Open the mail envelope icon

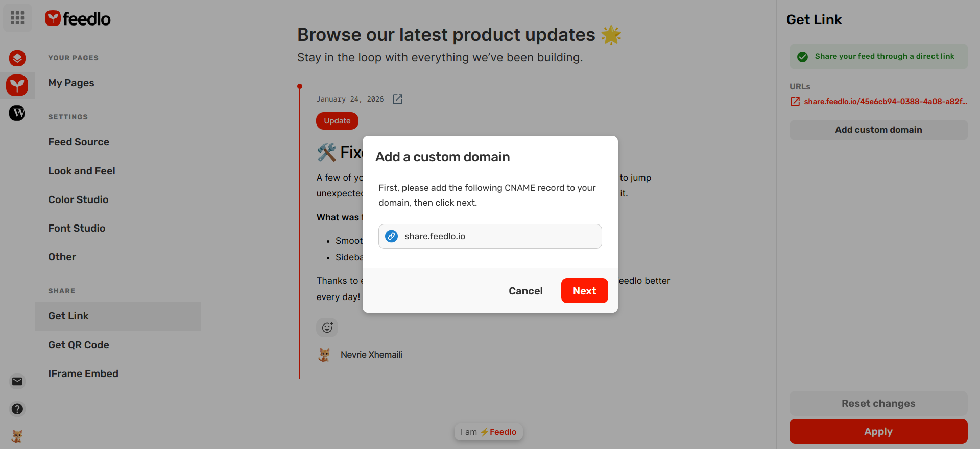tap(17, 381)
